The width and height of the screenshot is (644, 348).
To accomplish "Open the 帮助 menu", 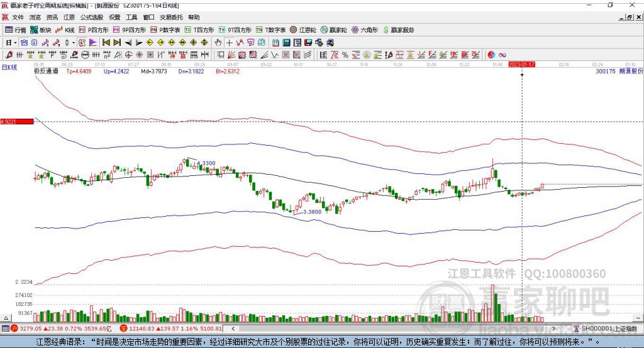I will coord(194,17).
